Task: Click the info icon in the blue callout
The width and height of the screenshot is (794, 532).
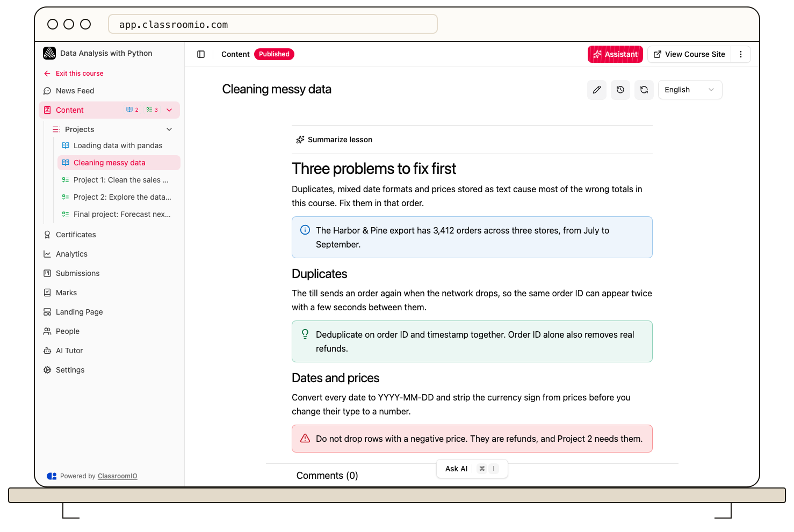Action: pos(305,230)
